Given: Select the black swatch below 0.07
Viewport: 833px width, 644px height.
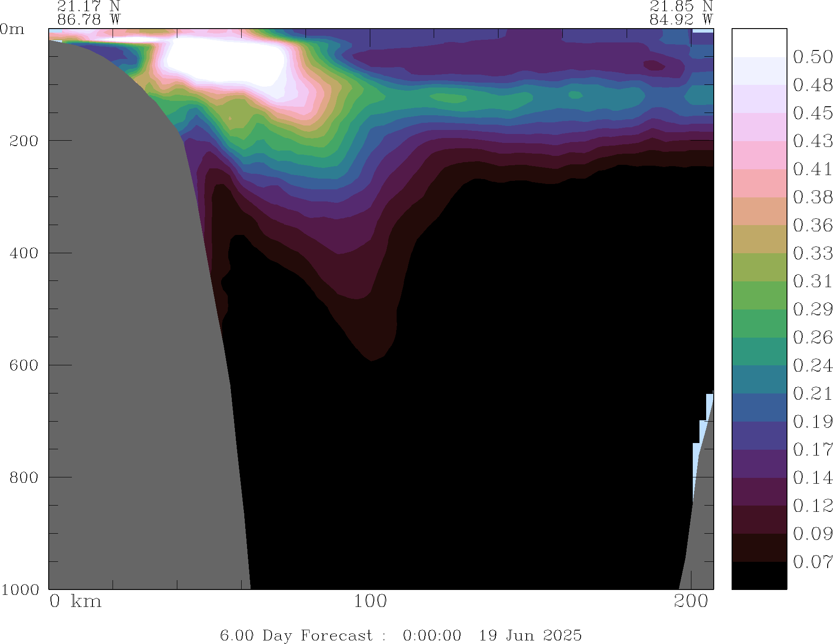Looking at the screenshot, I should (759, 575).
